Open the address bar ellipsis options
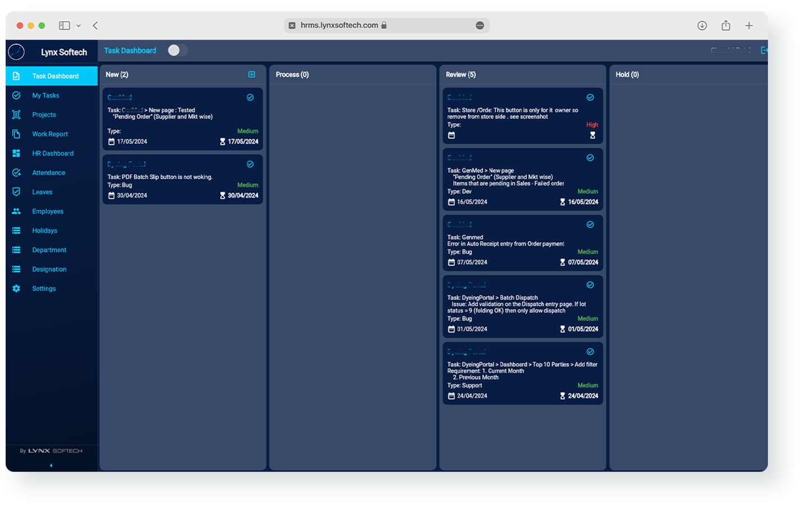The width and height of the screenshot is (809, 532). (479, 25)
